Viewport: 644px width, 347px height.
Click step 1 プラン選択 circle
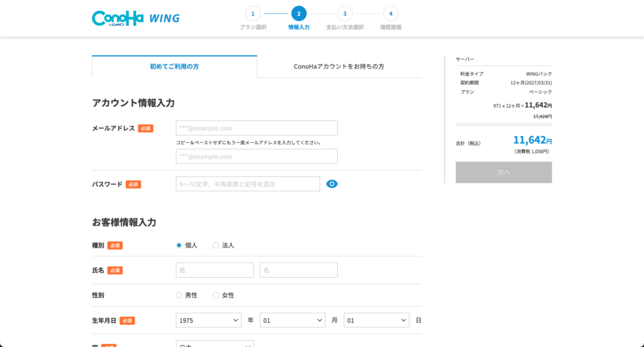(253, 14)
